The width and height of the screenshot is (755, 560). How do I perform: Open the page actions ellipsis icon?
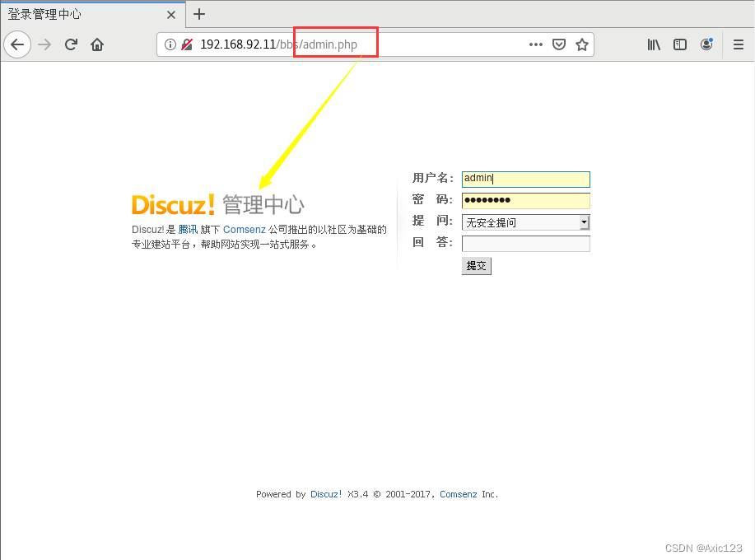click(x=535, y=44)
